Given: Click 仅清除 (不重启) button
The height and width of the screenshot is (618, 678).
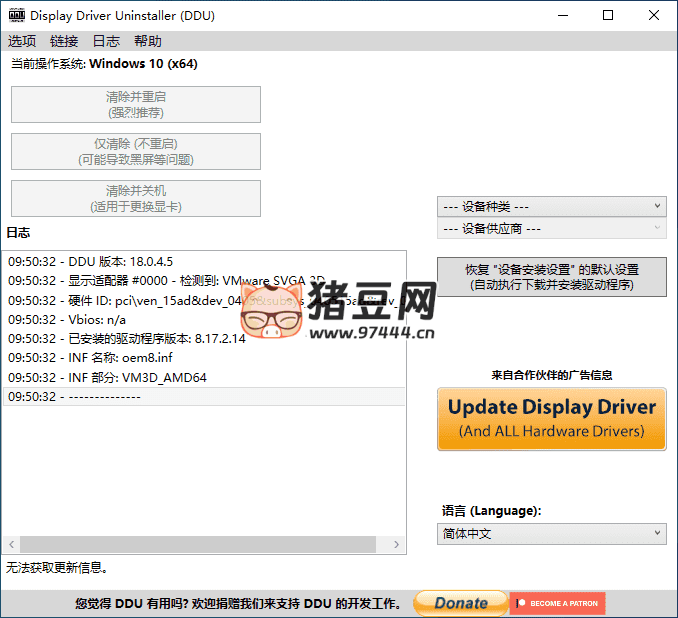Looking at the screenshot, I should point(136,151).
